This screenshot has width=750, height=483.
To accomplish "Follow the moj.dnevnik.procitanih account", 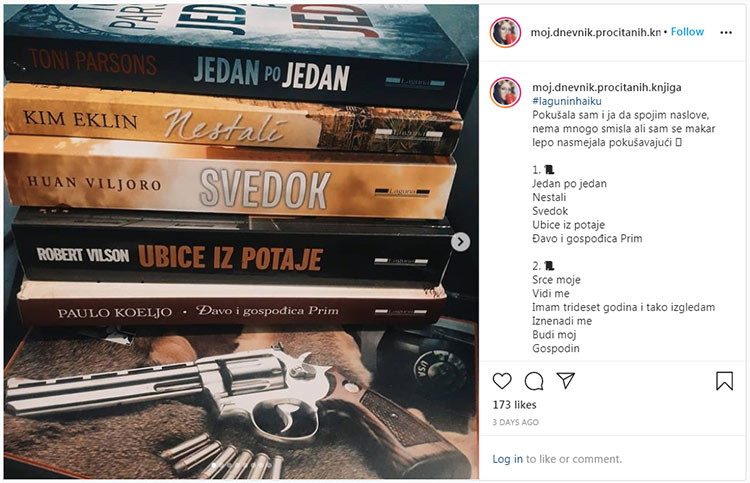I will (x=687, y=32).
